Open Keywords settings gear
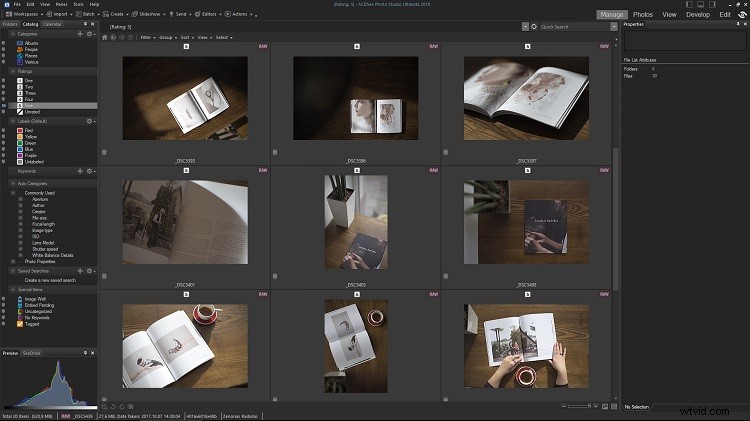 point(90,171)
